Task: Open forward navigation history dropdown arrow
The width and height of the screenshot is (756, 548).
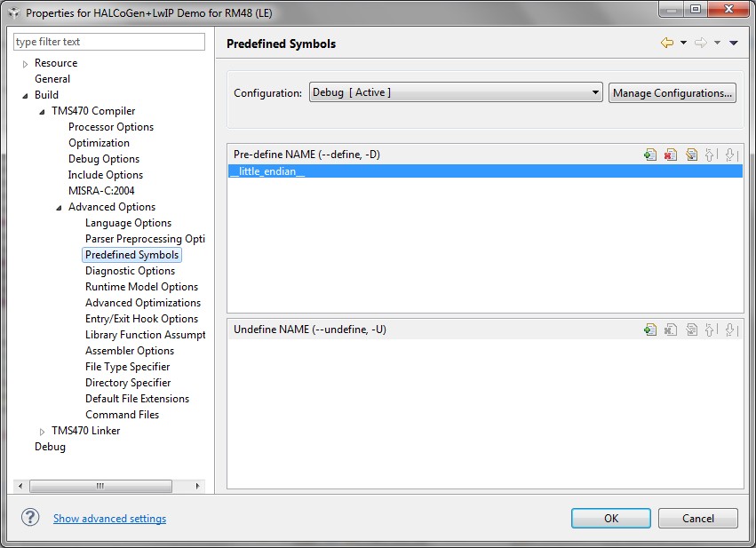Action: (x=717, y=43)
